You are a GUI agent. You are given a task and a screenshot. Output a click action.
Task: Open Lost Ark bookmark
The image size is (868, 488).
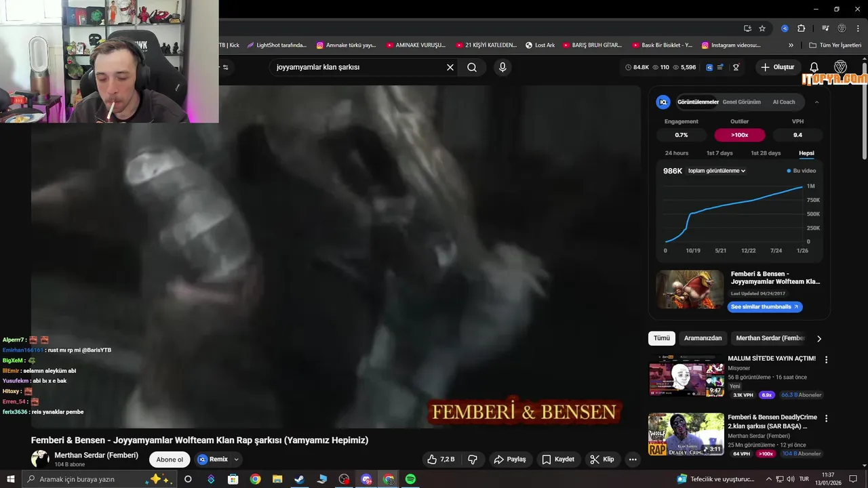[x=540, y=45]
